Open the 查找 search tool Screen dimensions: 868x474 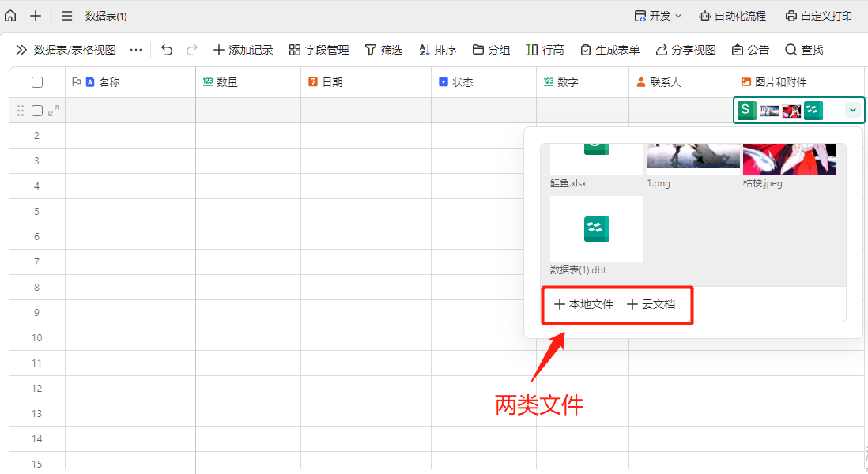[804, 50]
